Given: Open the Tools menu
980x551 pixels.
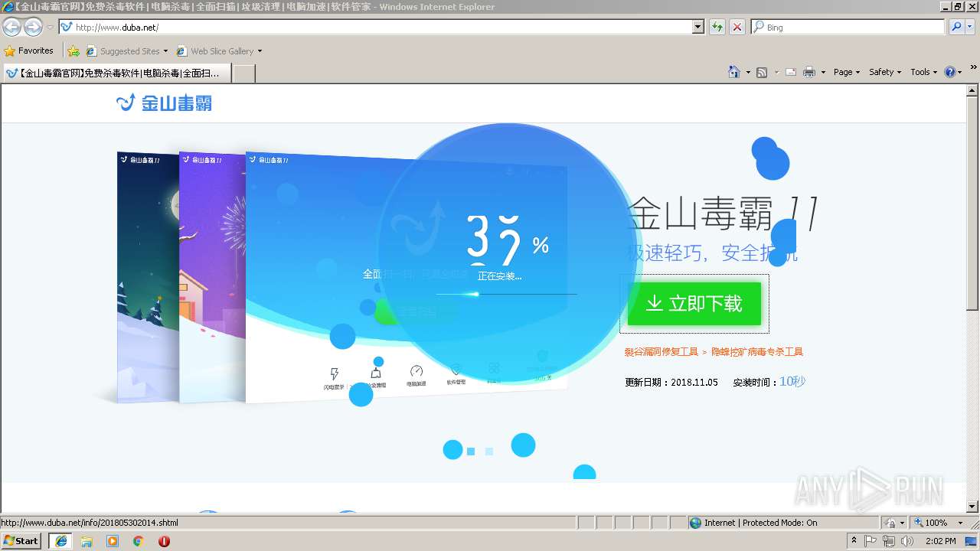Looking at the screenshot, I should 923,72.
